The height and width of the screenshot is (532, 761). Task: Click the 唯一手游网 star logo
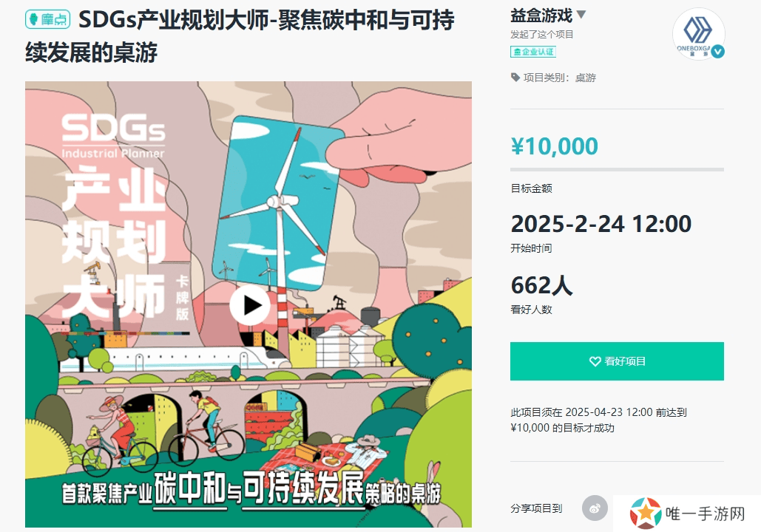point(646,513)
